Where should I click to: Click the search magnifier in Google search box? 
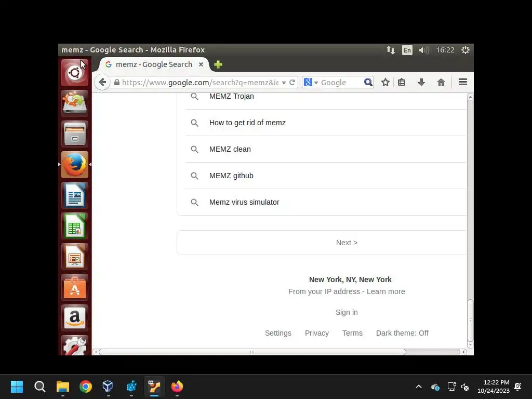(x=368, y=82)
